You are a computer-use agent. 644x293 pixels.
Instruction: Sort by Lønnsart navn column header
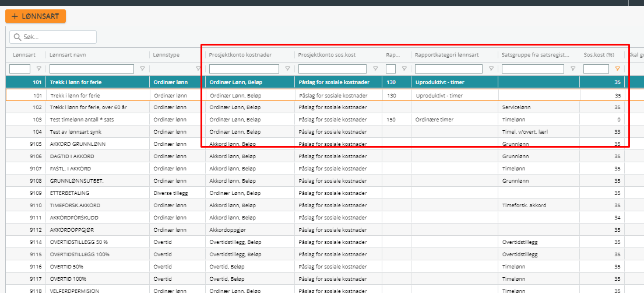[68, 55]
